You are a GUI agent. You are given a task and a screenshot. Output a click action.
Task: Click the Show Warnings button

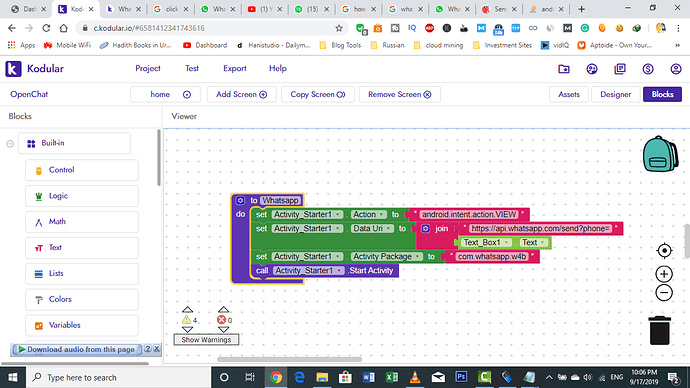click(206, 340)
